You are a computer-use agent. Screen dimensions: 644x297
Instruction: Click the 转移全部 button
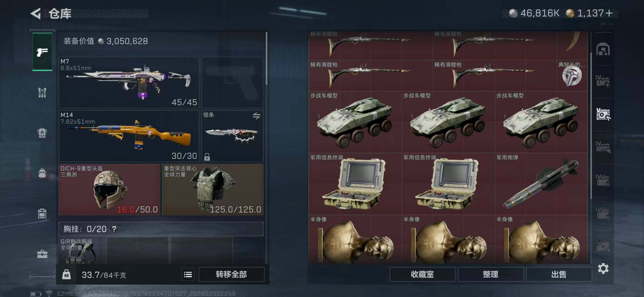point(231,274)
